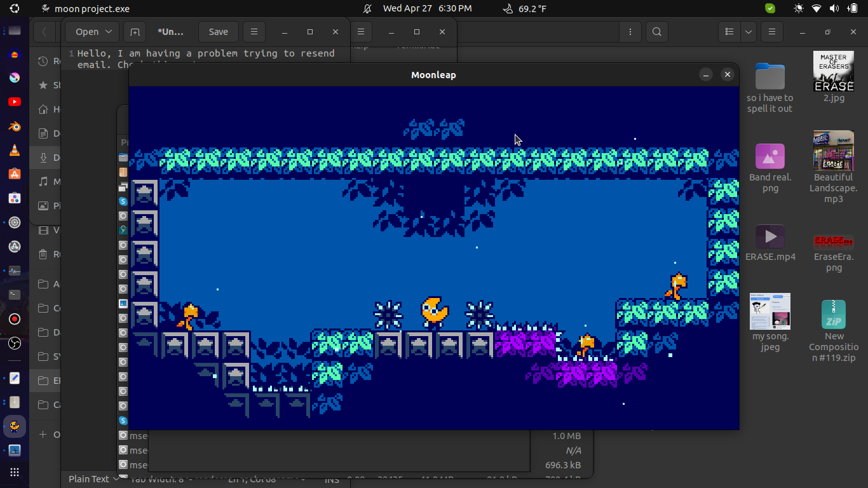The width and height of the screenshot is (868, 488).
Task: Select ERASE 2.jpg thumbnail
Action: [x=834, y=76]
